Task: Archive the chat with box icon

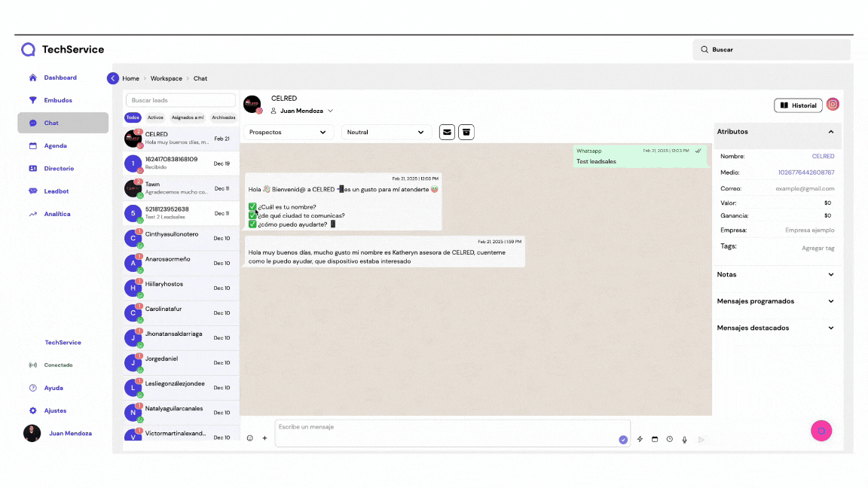Action: click(x=466, y=132)
